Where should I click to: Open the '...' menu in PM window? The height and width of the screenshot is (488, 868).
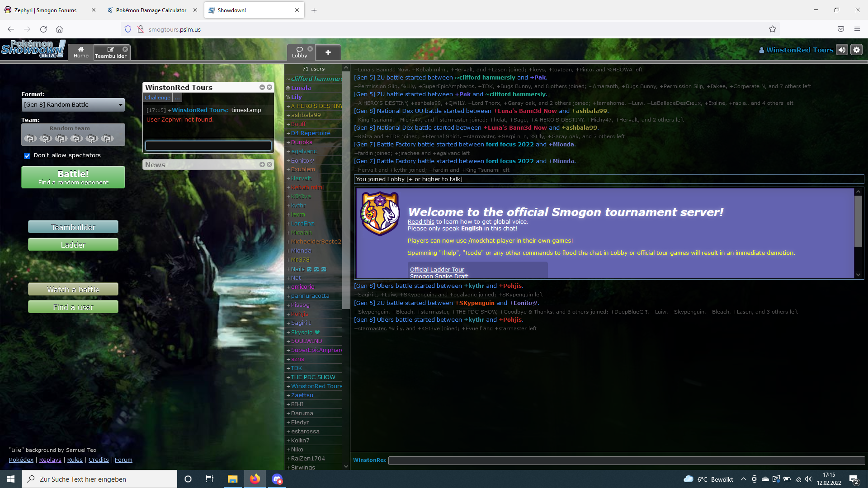[x=177, y=98]
